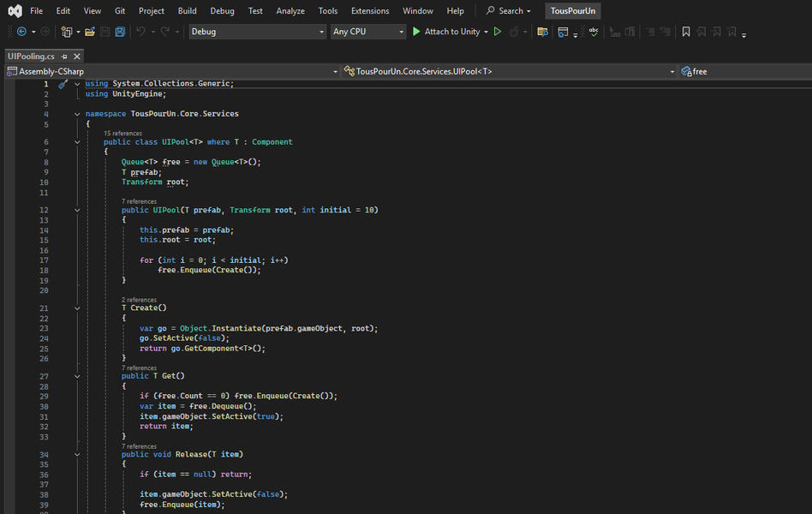Pin the UIPooling.cs tab
This screenshot has width=812, height=514.
63,55
